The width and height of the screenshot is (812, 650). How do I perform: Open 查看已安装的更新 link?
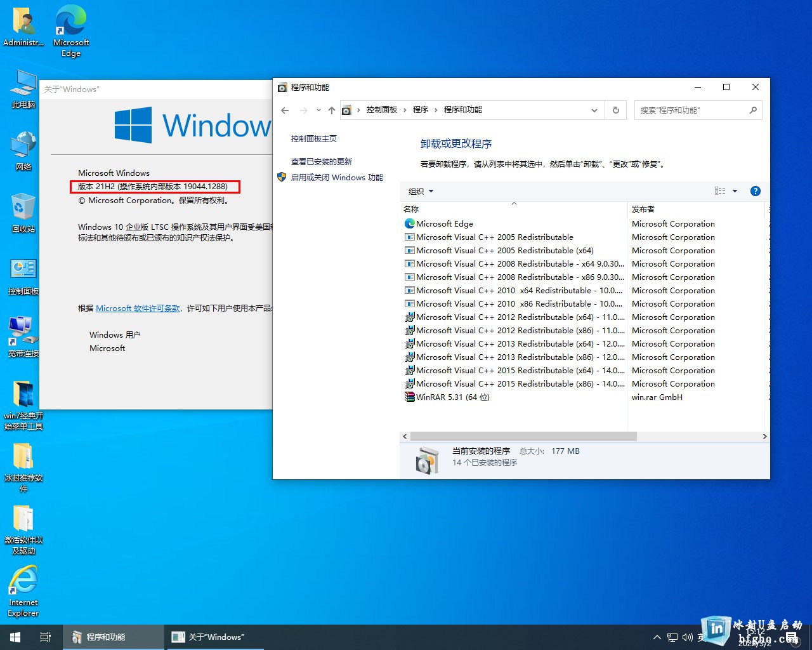(322, 161)
